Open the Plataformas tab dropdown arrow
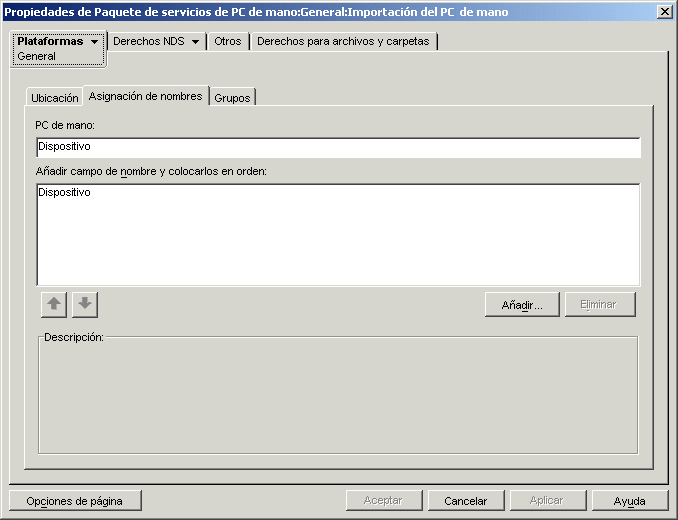678x520 pixels. tap(94, 42)
